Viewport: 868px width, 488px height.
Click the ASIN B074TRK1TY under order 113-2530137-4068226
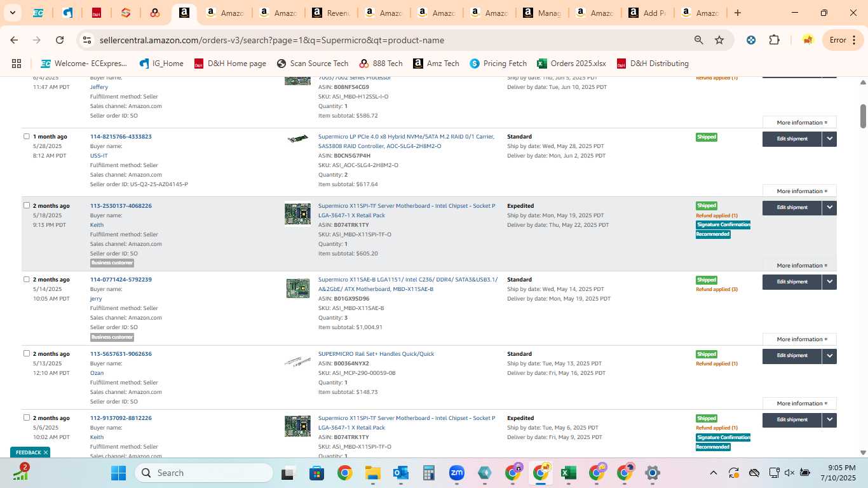351,225
